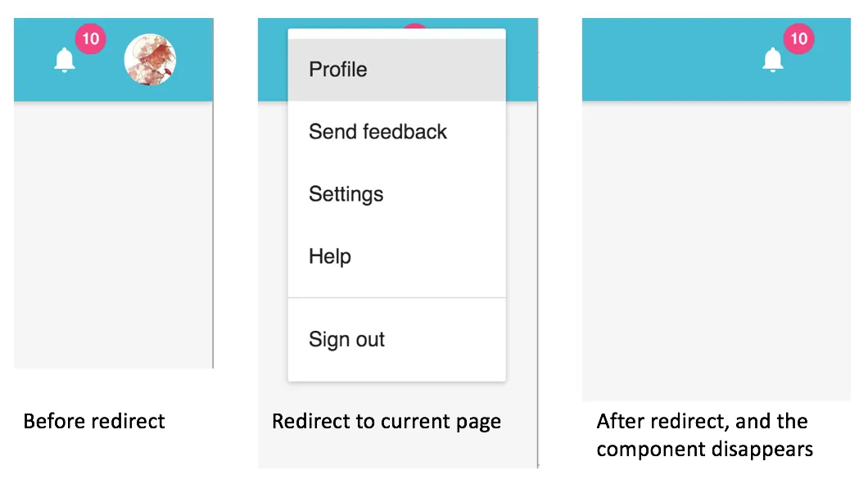The height and width of the screenshot is (493, 868).
Task: Click the pink 10 badge in Before redirect panel
Action: [91, 38]
